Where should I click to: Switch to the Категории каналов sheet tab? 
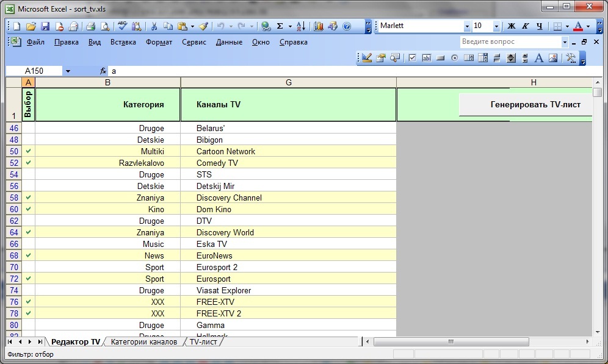pos(144,342)
